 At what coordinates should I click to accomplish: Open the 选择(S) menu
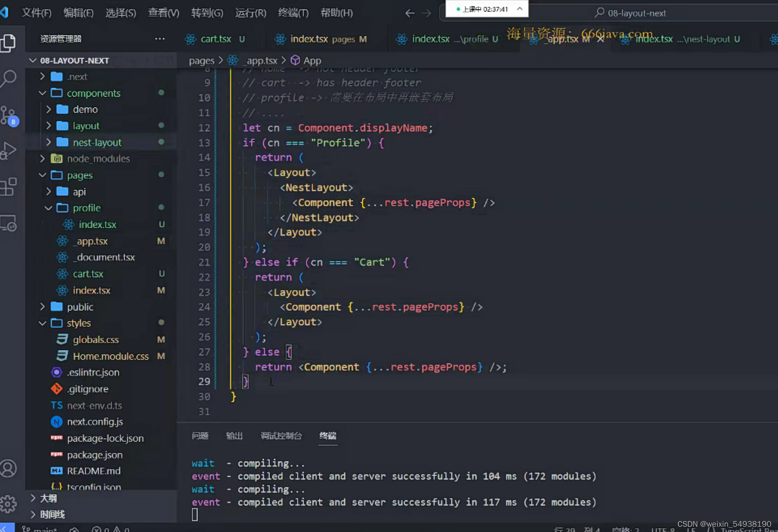tap(121, 13)
